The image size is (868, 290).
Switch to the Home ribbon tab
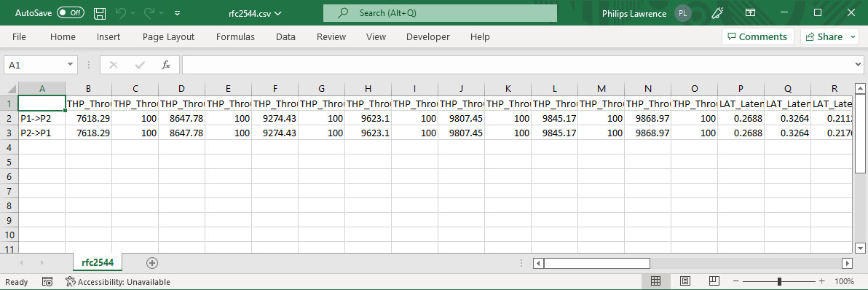click(x=63, y=37)
